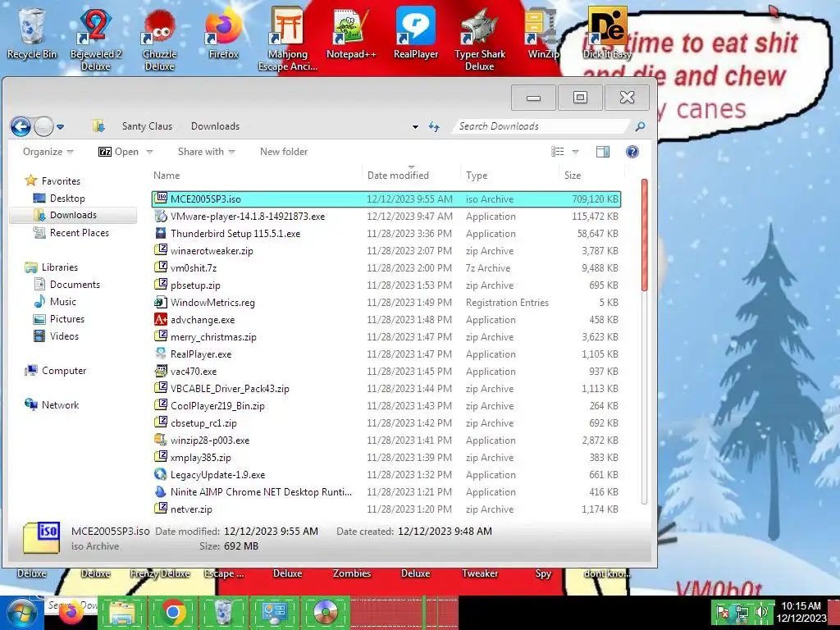Go back with the Explorer back arrow
This screenshot has width=840, height=630.
coord(21,127)
